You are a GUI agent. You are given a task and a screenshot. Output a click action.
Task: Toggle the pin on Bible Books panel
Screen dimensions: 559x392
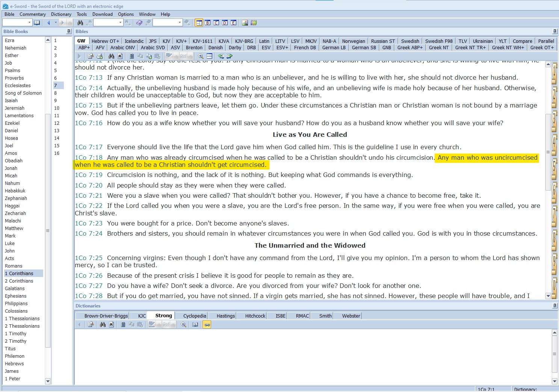69,32
